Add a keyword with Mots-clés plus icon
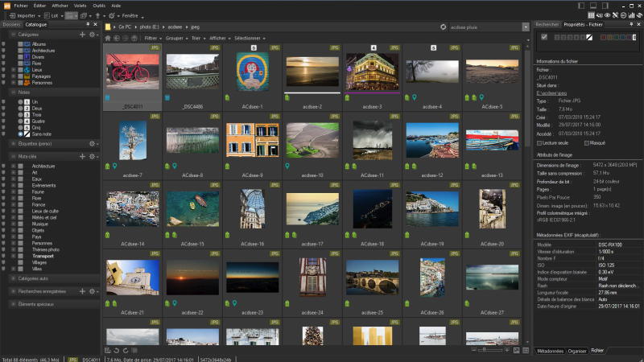Image resolution: width=644 pixels, height=362 pixels. [x=82, y=156]
